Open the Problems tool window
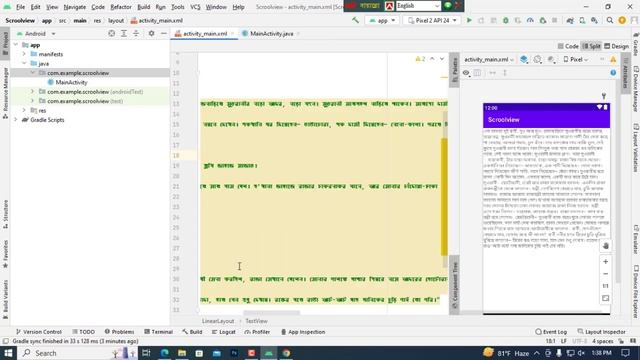Screen dimensions: 640x360 [119, 332]
